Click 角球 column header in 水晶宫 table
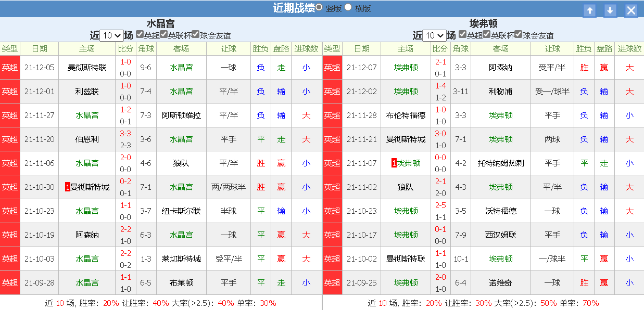 [x=146, y=49]
